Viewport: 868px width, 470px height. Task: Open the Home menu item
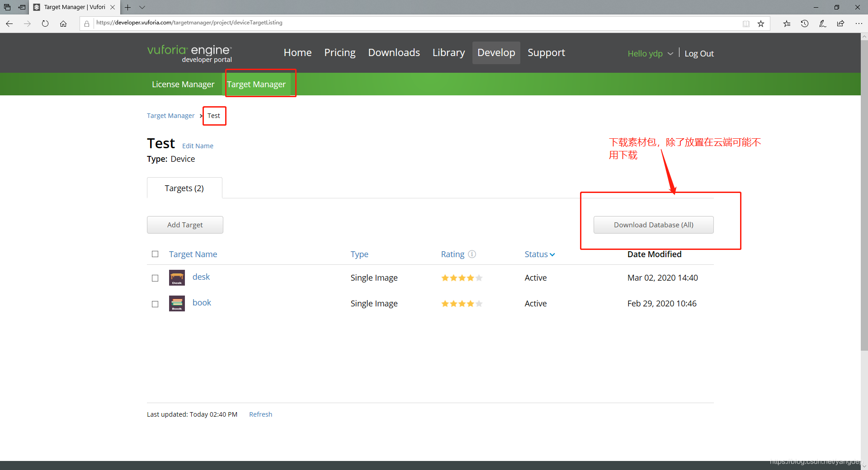coord(297,52)
